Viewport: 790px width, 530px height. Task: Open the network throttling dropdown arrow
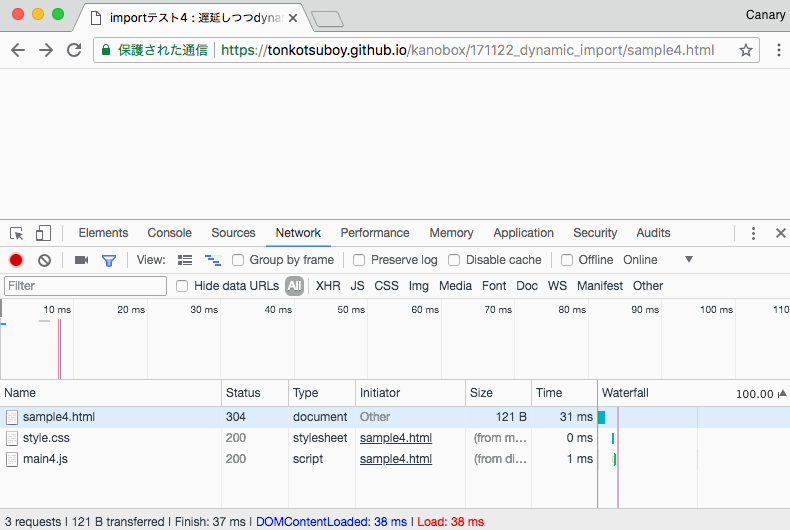(x=688, y=260)
